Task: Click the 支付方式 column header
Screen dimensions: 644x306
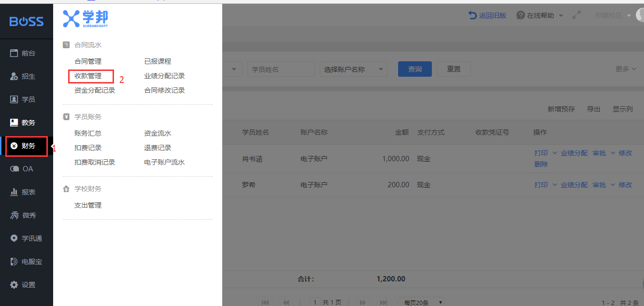Action: (431, 132)
